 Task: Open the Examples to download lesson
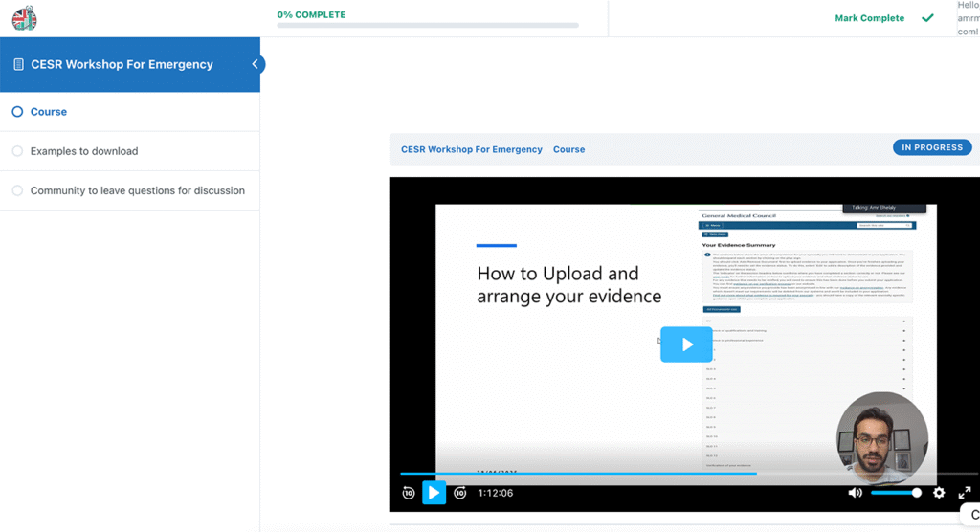pyautogui.click(x=84, y=151)
